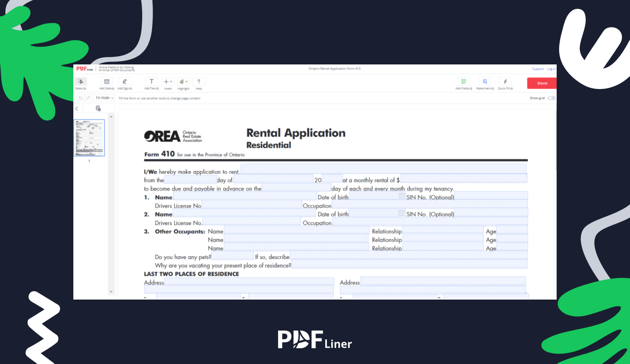Open the Support link
The width and height of the screenshot is (630, 364).
[x=538, y=69]
